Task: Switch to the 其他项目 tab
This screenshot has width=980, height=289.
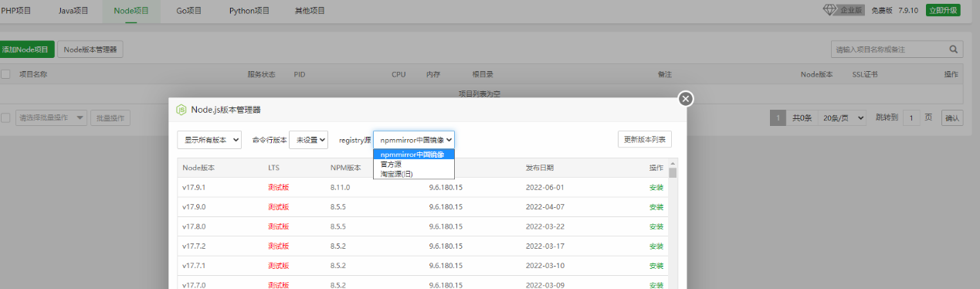Action: click(310, 11)
